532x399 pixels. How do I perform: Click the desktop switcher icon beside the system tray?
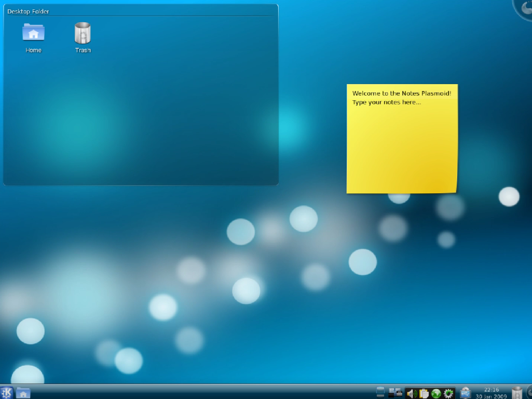click(x=395, y=393)
